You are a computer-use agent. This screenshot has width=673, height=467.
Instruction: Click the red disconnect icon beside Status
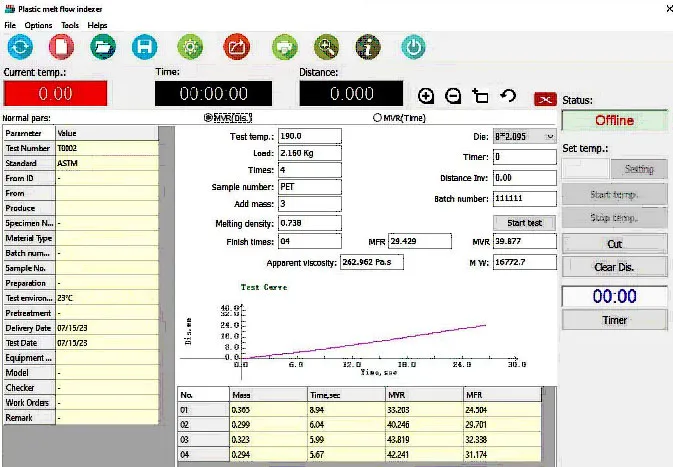[546, 100]
